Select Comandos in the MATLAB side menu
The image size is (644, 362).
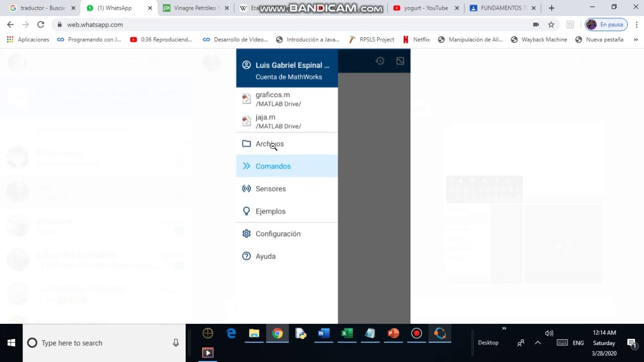click(x=287, y=166)
